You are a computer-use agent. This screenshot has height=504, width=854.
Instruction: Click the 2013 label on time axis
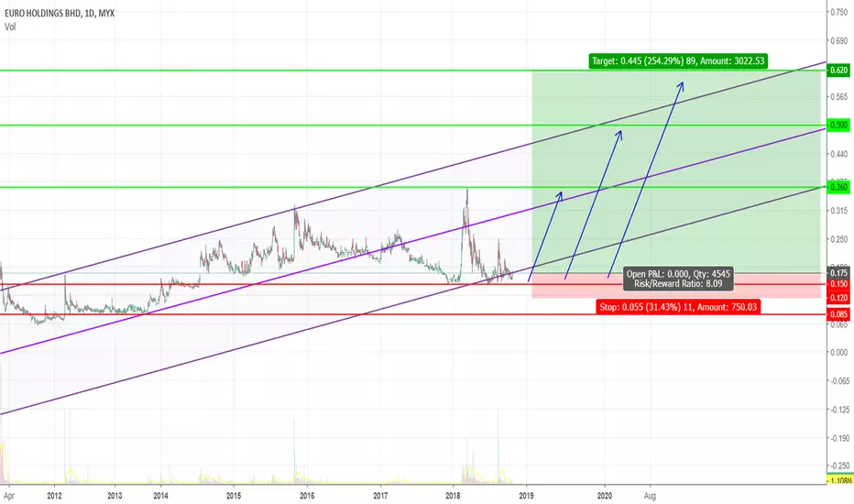coord(115,496)
